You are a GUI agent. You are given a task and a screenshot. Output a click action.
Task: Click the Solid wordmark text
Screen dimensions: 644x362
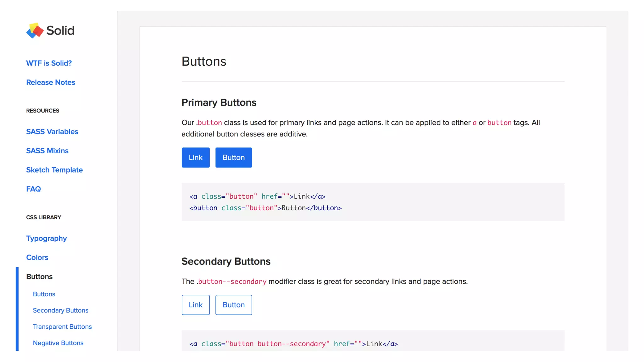(60, 30)
